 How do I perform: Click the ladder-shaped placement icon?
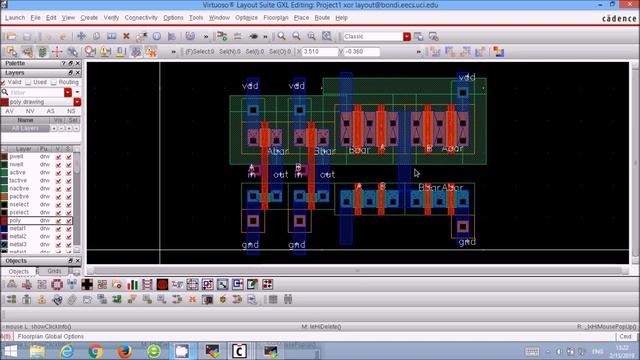point(147,284)
